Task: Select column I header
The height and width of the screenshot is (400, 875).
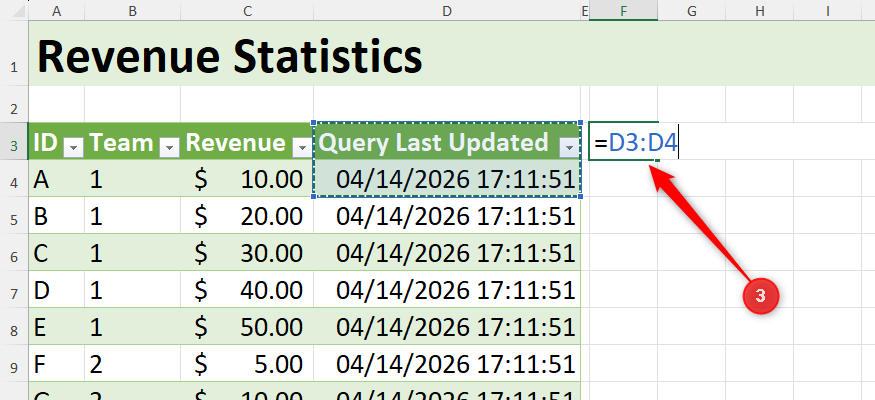Action: click(x=828, y=10)
